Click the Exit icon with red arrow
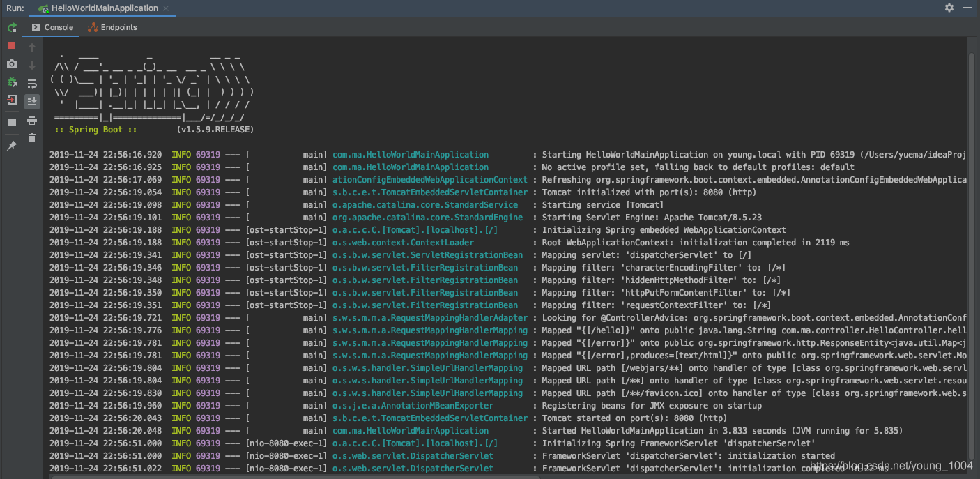980x479 pixels. [12, 100]
